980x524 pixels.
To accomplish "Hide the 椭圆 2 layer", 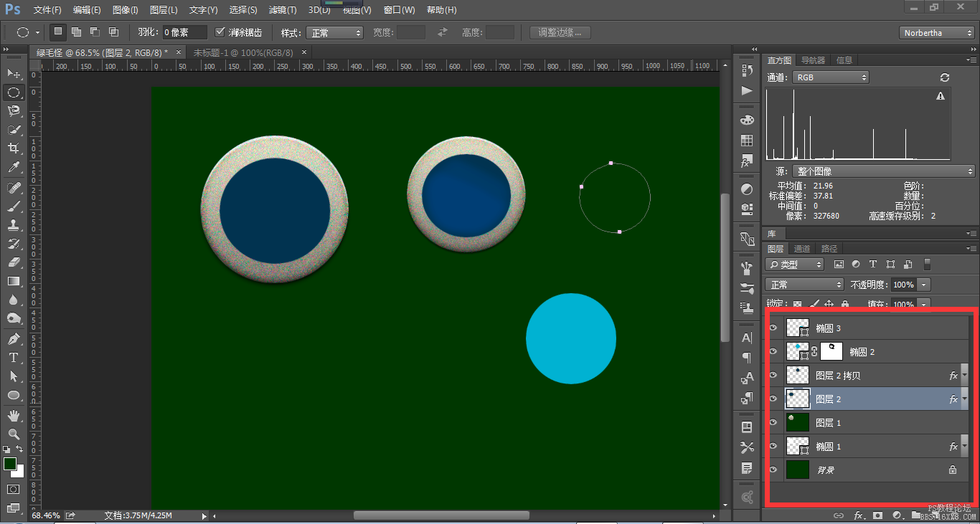I will coord(773,351).
